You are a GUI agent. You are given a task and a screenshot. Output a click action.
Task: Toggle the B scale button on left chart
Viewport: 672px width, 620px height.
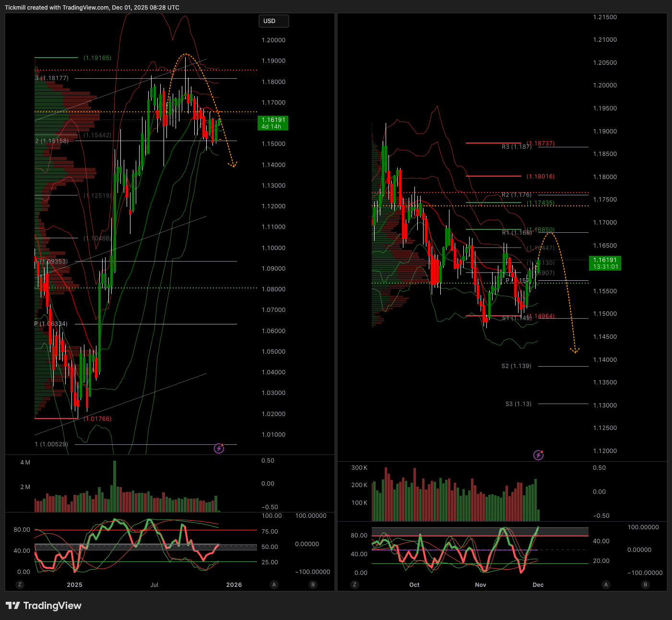click(313, 584)
